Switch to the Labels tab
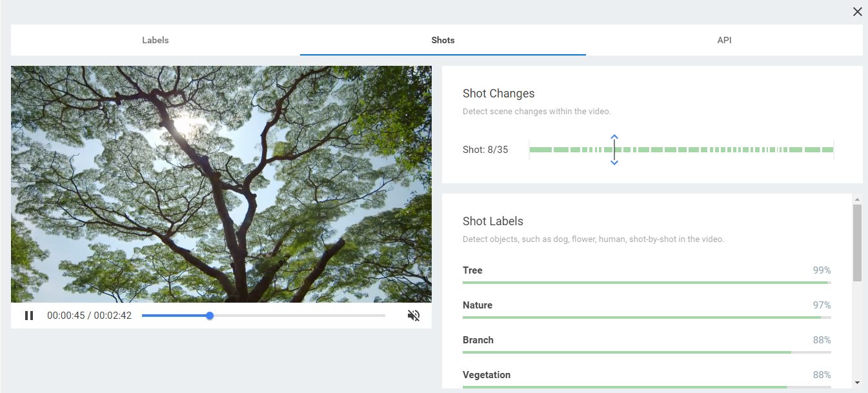 tap(155, 40)
